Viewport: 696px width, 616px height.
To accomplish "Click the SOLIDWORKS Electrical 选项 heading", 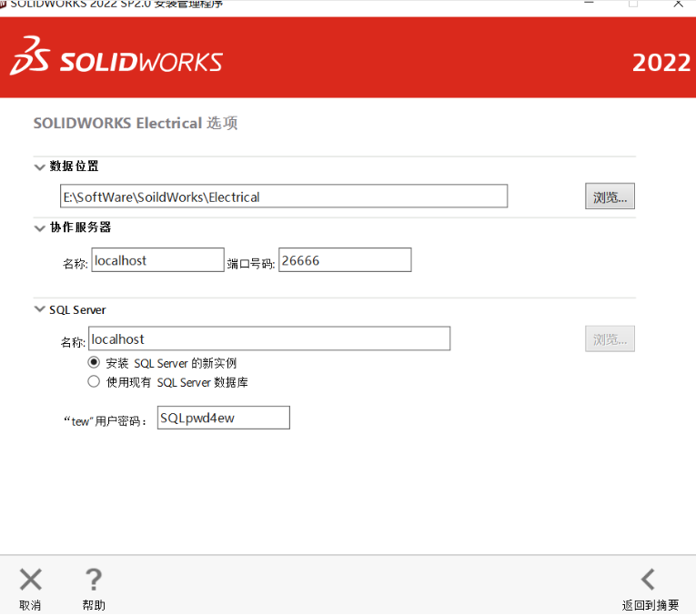I will coord(136,123).
